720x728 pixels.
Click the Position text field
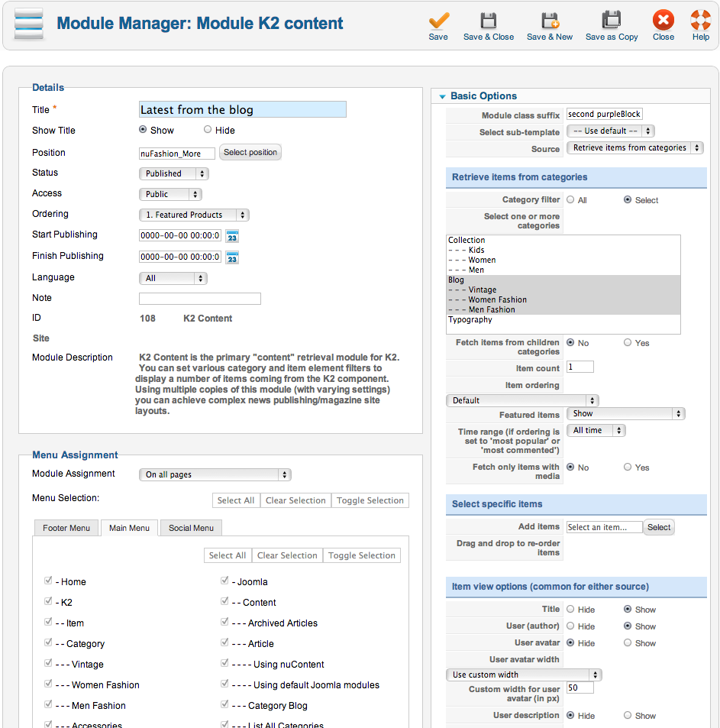tap(177, 154)
